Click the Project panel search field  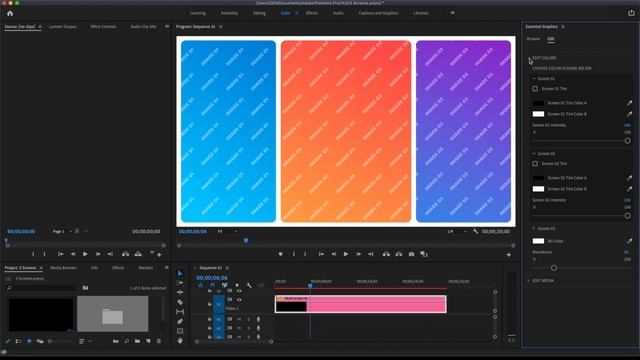(41, 288)
